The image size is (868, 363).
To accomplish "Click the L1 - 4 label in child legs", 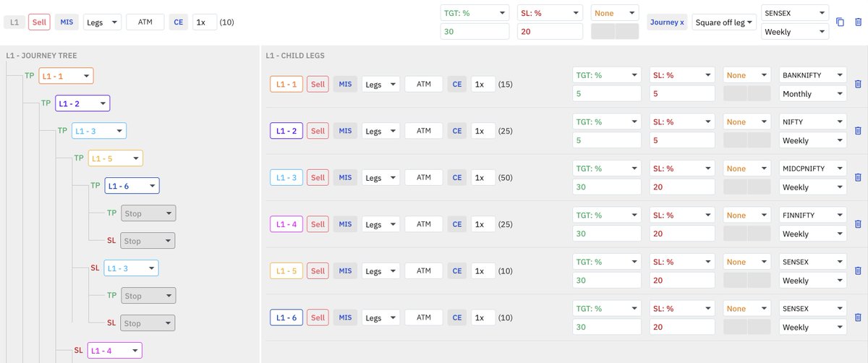I will click(x=286, y=224).
